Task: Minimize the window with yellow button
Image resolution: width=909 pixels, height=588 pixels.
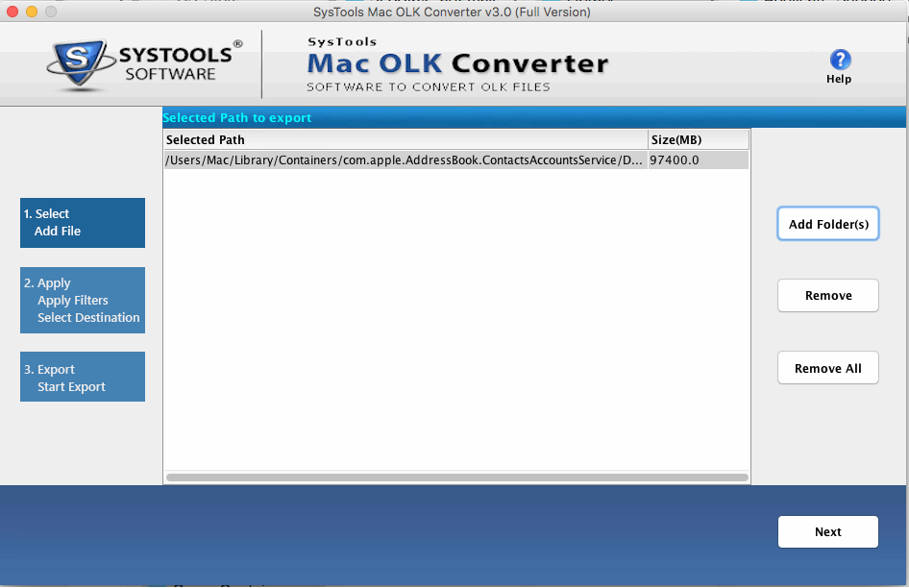Action: click(x=32, y=12)
